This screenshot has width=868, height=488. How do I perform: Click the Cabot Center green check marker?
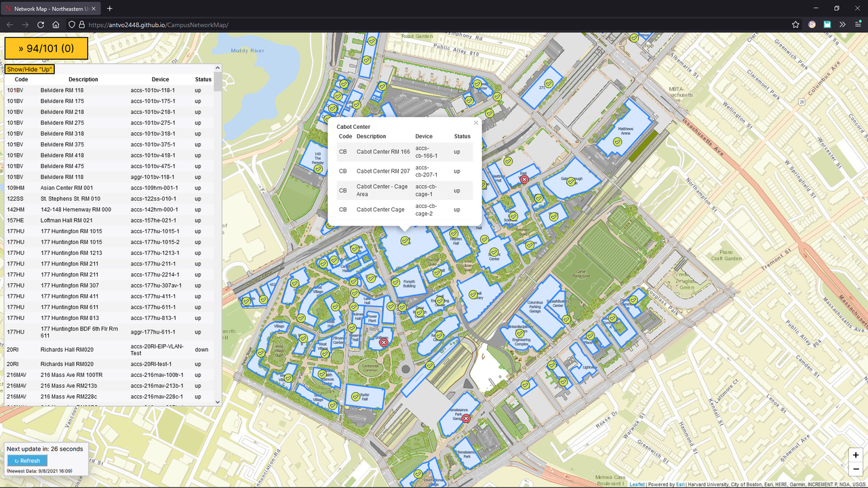click(405, 241)
